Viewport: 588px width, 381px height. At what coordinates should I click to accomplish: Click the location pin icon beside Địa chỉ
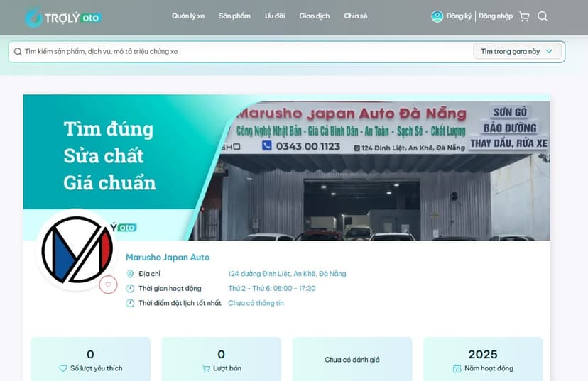coord(130,274)
